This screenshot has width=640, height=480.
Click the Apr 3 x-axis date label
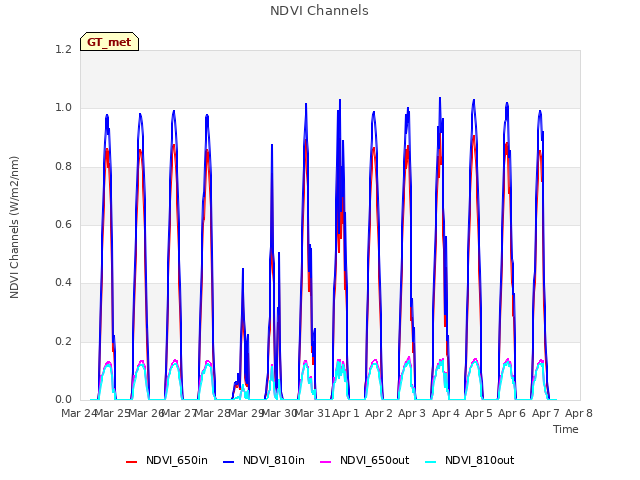point(412,413)
